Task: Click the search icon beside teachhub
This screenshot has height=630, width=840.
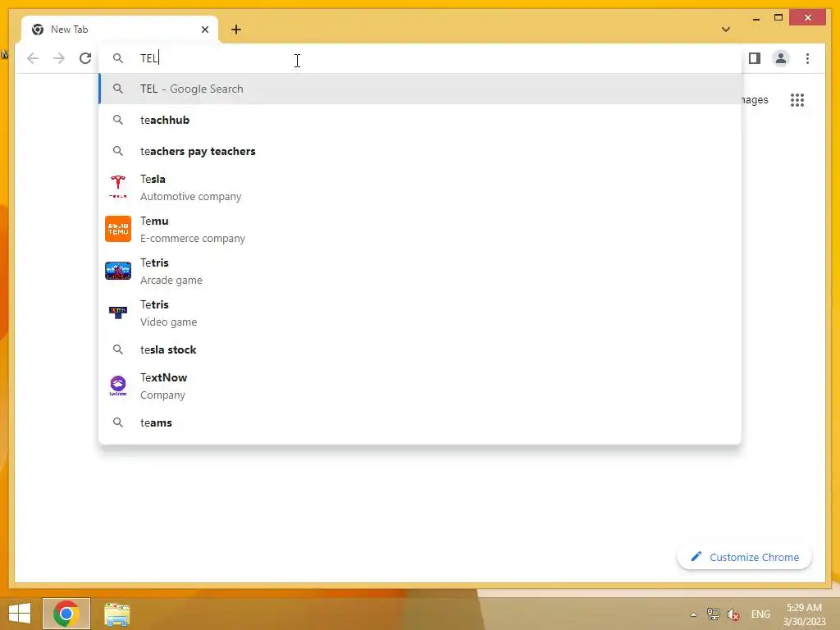Action: click(118, 120)
